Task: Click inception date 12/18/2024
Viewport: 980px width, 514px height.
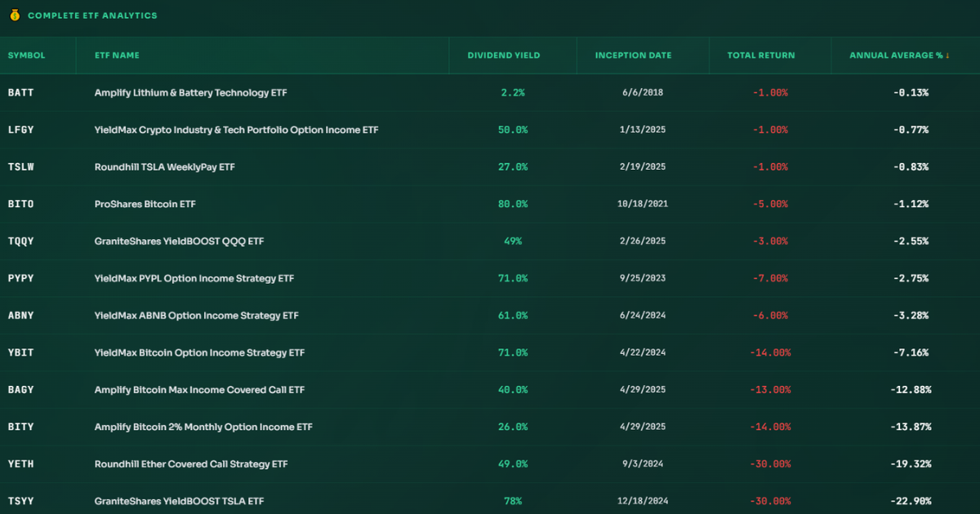Action: coord(643,501)
